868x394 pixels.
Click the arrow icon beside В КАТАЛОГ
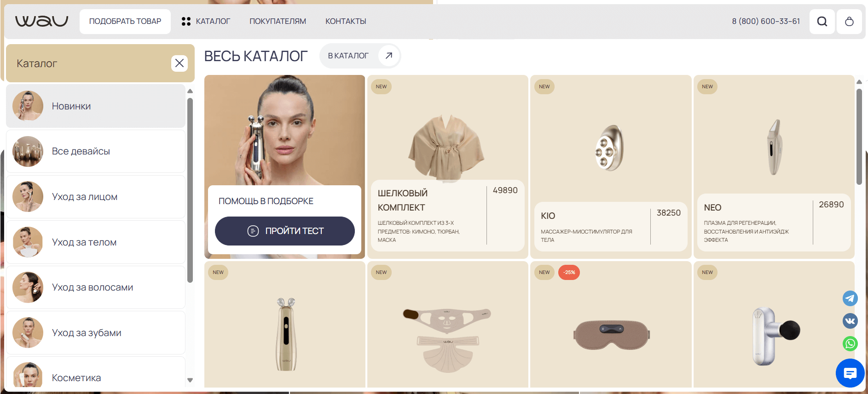388,56
